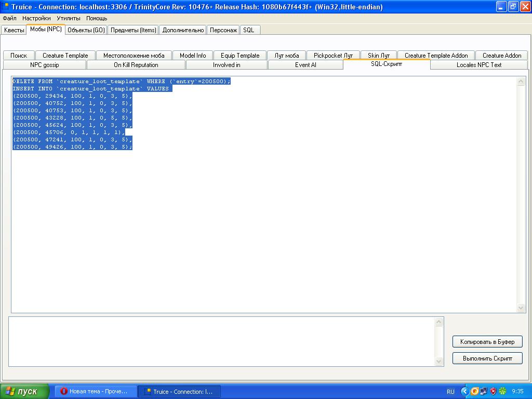Click the SQL editor's scroll down arrow
Image resolution: width=532 pixels, height=399 pixels.
[x=521, y=308]
